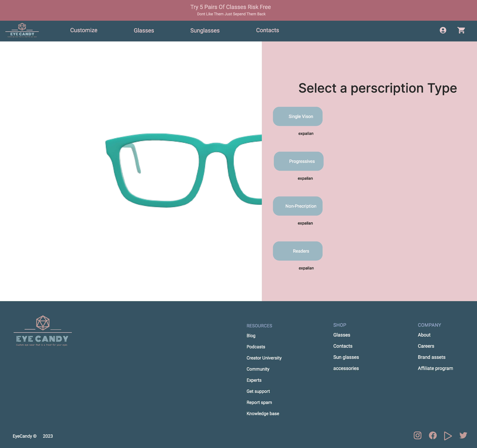Open EyeCandy's YouTube channel
Viewport: 477px width, 448px height.
click(x=448, y=436)
